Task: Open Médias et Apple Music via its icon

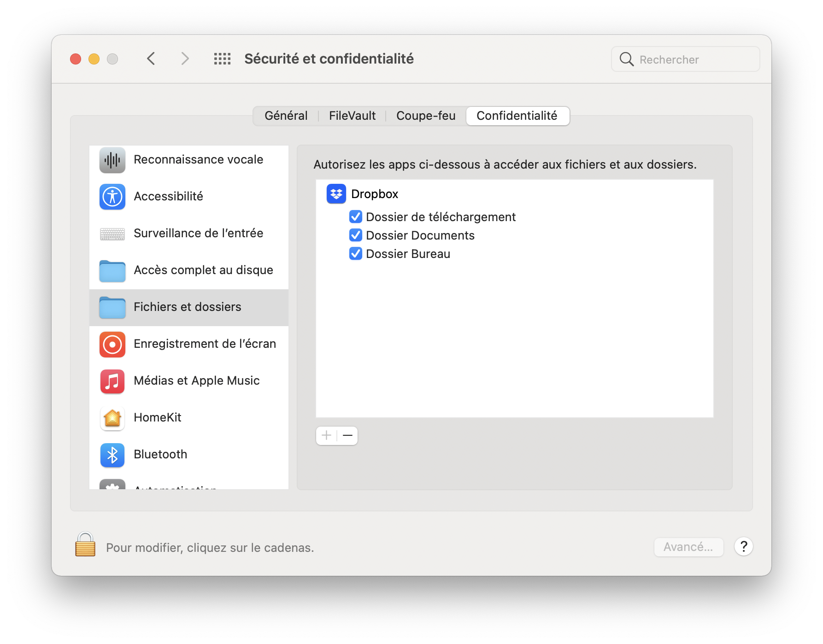Action: coord(112,381)
